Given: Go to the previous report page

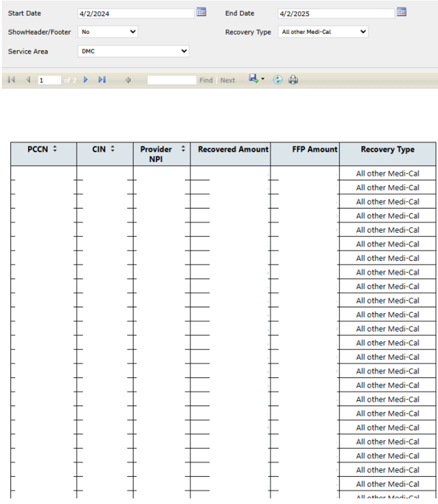Looking at the screenshot, I should pos(28,80).
